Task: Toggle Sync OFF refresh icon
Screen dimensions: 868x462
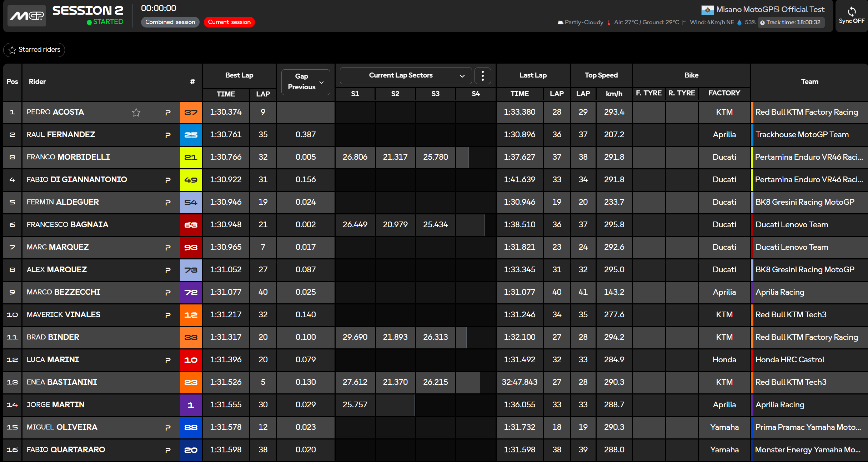Action: (x=852, y=11)
